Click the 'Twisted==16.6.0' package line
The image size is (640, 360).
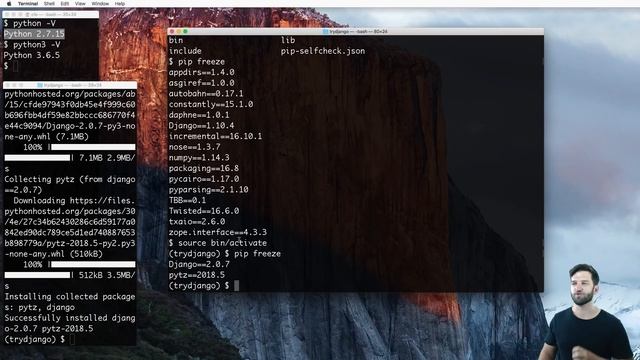[x=204, y=211]
